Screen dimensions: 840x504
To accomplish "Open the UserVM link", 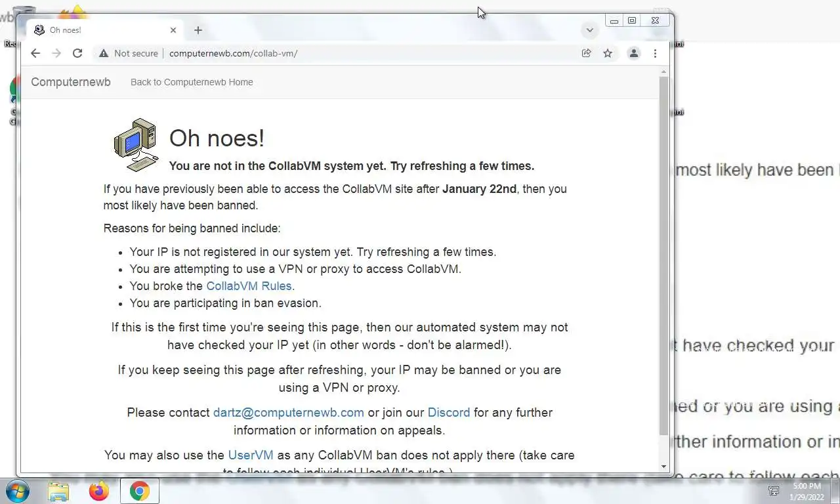I will 251,455.
